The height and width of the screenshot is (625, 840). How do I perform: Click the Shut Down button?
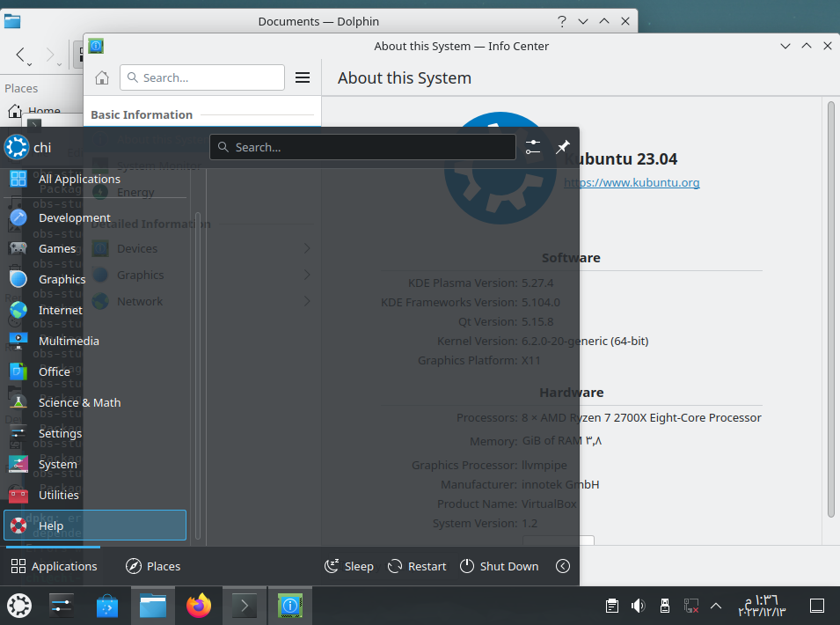(x=500, y=566)
